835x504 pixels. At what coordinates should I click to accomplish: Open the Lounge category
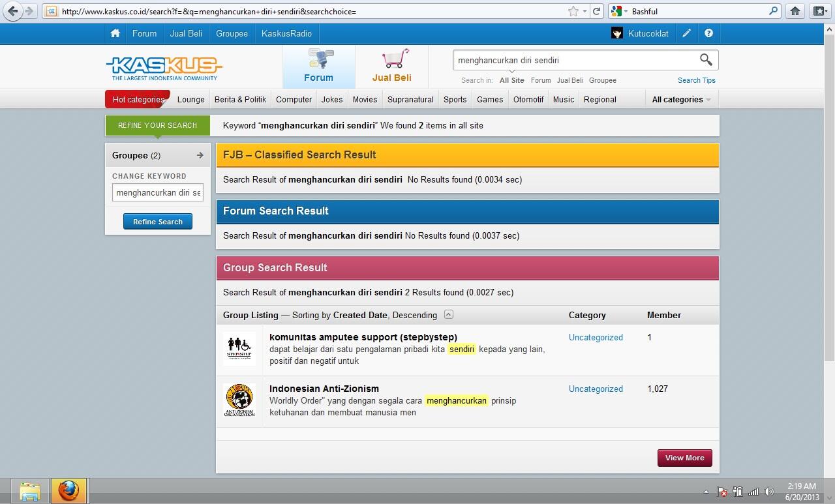(x=191, y=99)
